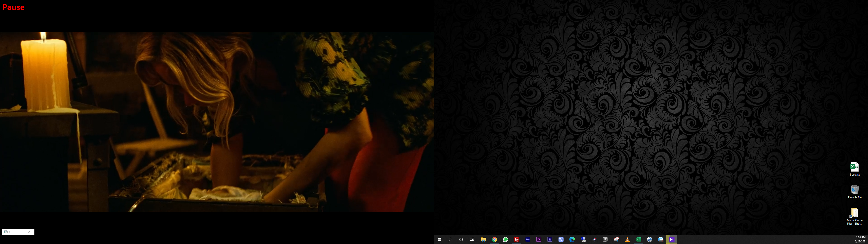Open WhatsApp from the taskbar
The height and width of the screenshot is (244, 868).
505,240
